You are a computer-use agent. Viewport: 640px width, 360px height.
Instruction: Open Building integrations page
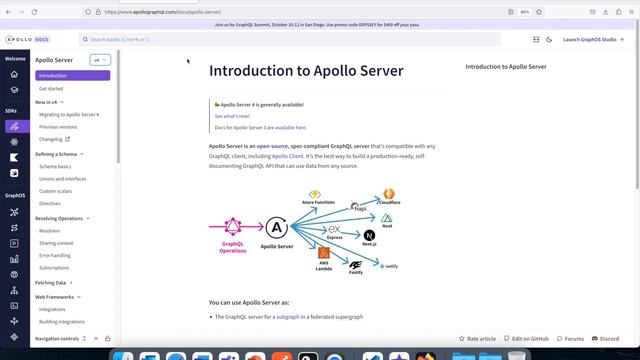[x=62, y=322]
